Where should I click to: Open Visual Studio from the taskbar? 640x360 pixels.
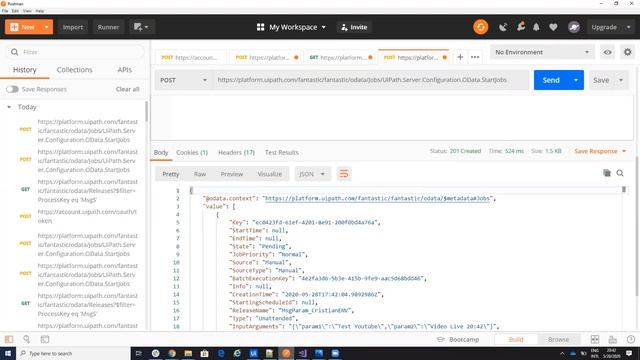302,353
